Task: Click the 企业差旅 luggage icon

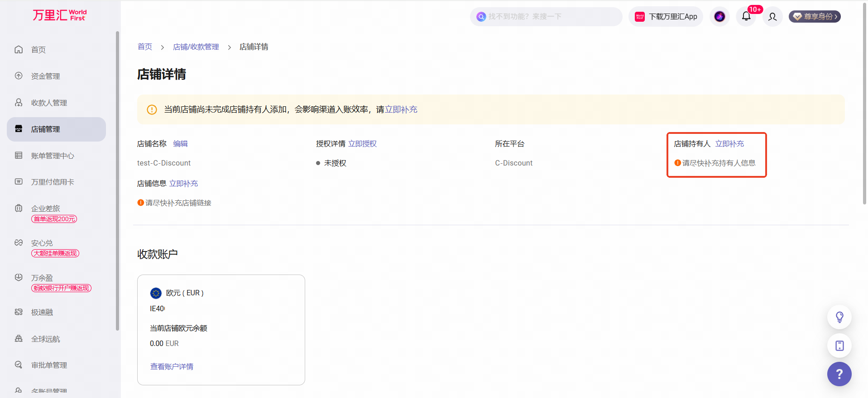Action: [19, 208]
